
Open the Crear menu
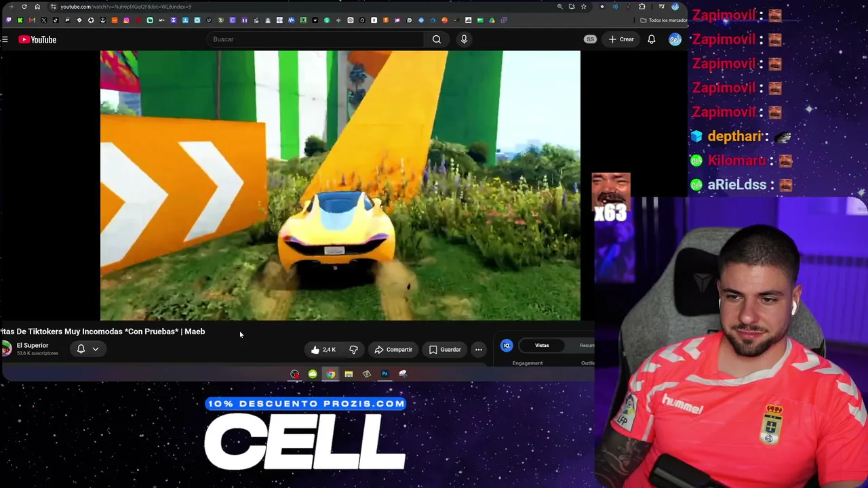(621, 39)
